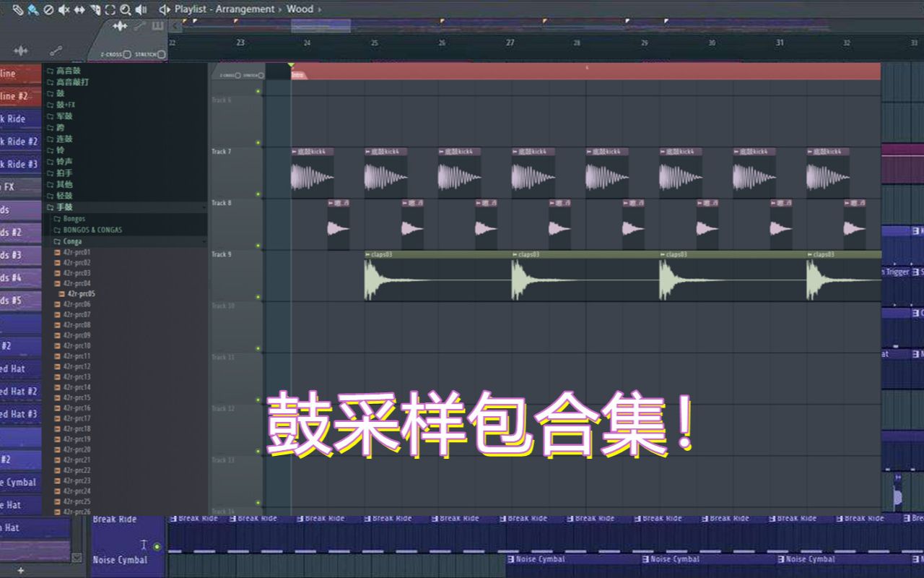Viewport: 924px width, 578px height.
Task: Click the instrument icon on Break Ride track
Action: click(144, 545)
